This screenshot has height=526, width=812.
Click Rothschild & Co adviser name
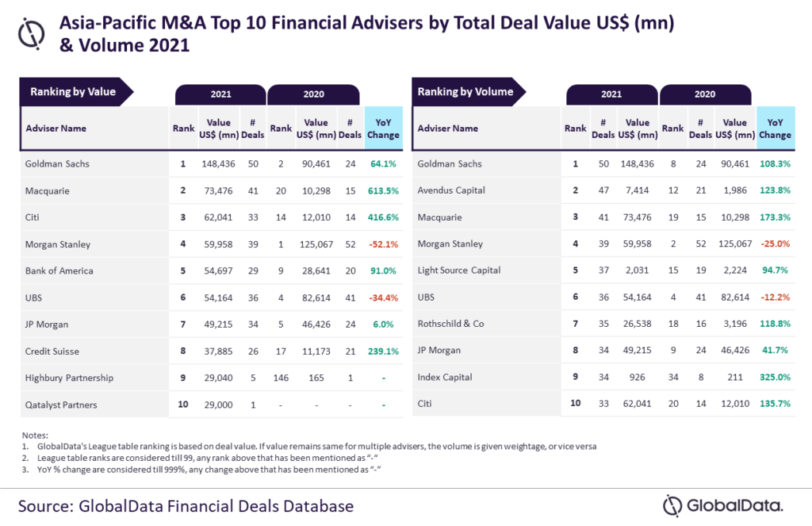(452, 324)
